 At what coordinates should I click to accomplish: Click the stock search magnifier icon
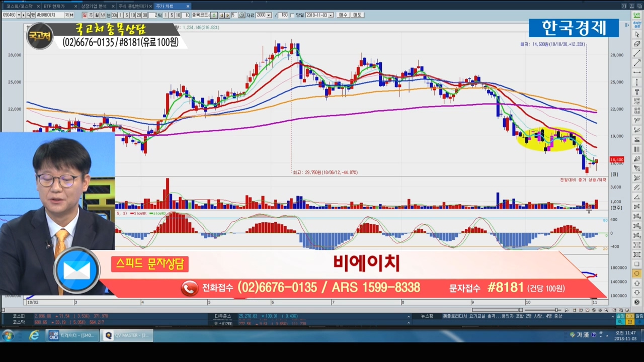[27, 15]
